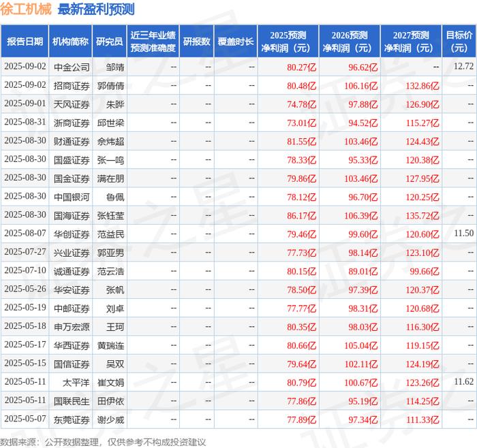The image size is (477, 448).
Task: Click 2027 forecast value 127.95亿
Action: [x=422, y=178]
